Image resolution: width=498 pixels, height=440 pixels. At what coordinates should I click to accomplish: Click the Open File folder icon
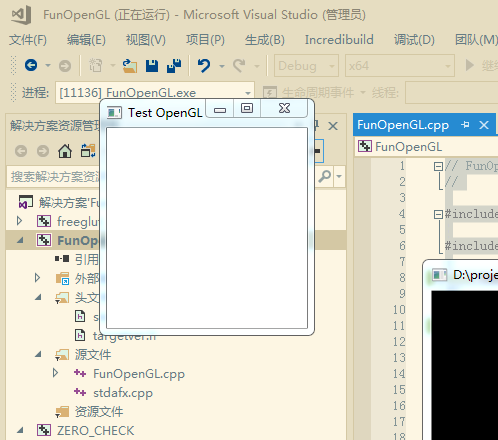pyautogui.click(x=130, y=65)
